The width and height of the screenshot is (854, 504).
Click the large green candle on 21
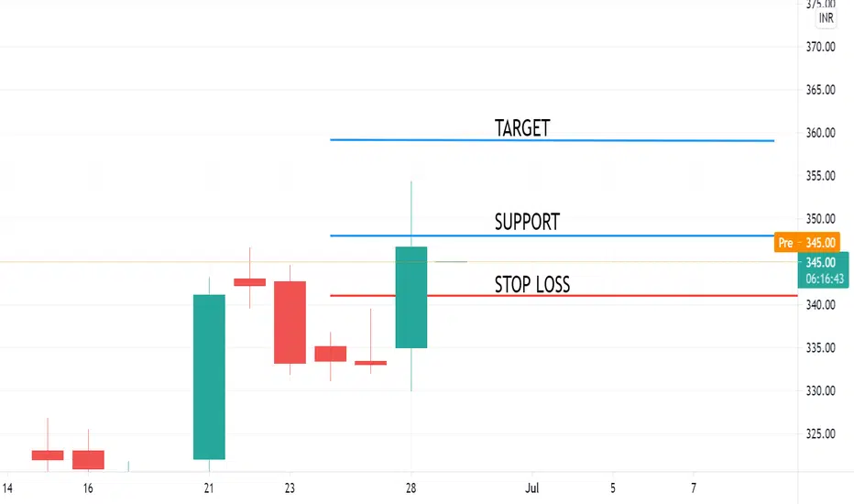coord(209,377)
